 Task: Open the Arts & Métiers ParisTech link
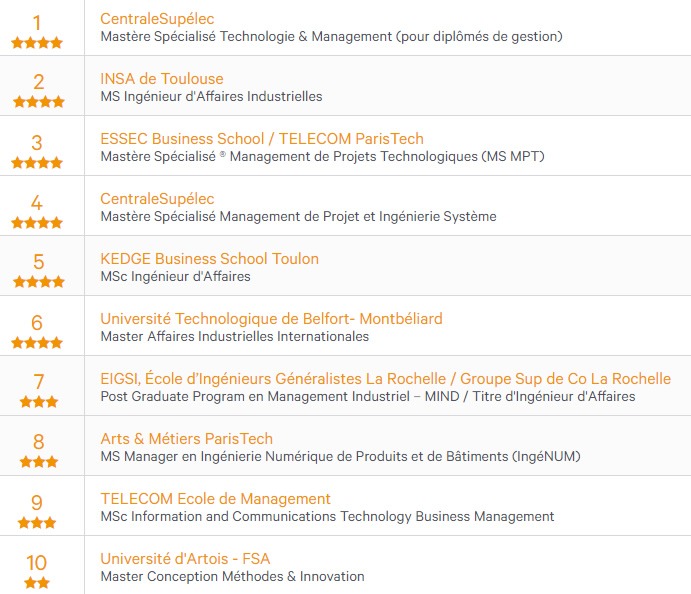pyautogui.click(x=186, y=438)
